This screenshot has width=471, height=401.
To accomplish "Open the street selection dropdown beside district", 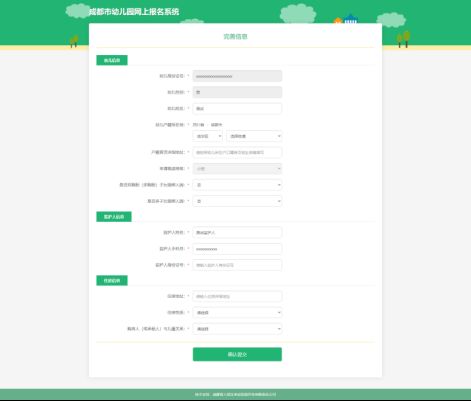I will coord(254,136).
